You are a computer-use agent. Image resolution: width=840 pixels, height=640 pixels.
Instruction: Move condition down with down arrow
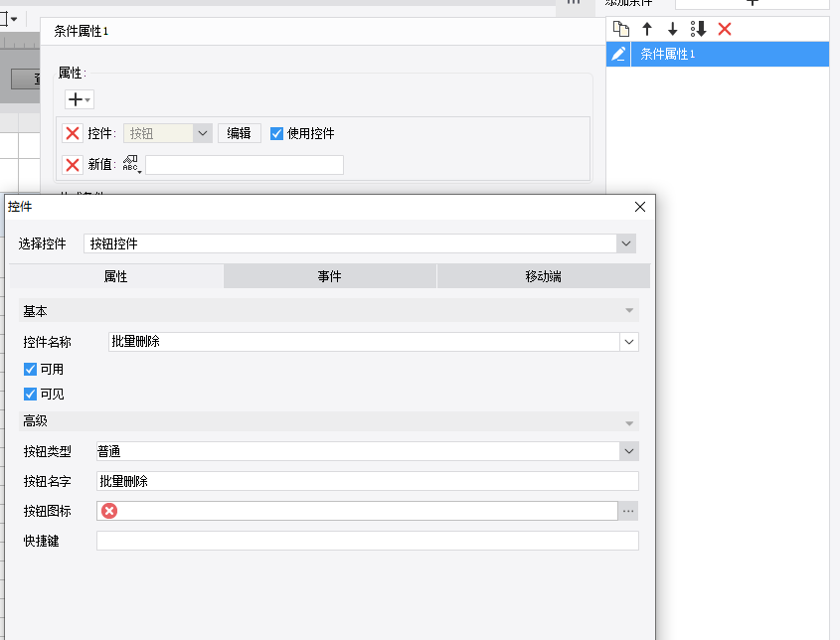tap(672, 29)
